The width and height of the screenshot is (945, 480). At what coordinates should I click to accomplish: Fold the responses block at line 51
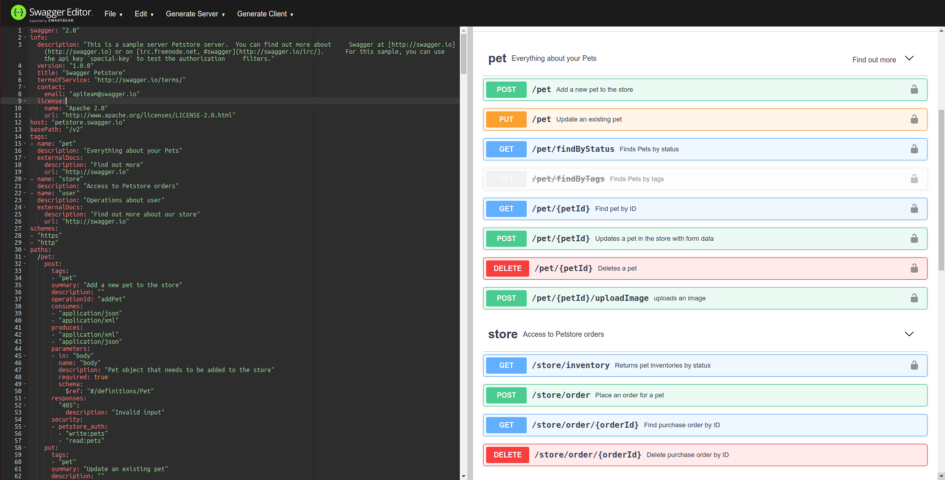(x=25, y=399)
